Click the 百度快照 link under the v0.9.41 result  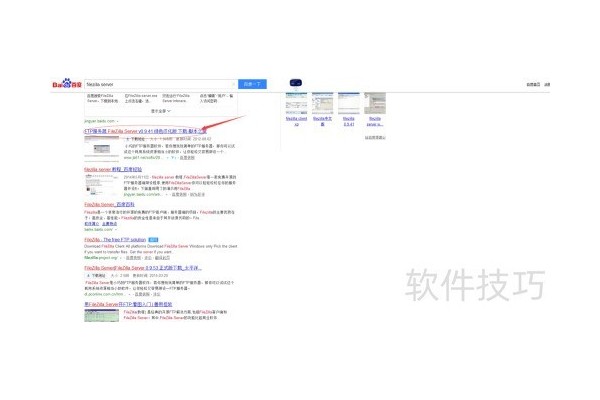[187, 158]
